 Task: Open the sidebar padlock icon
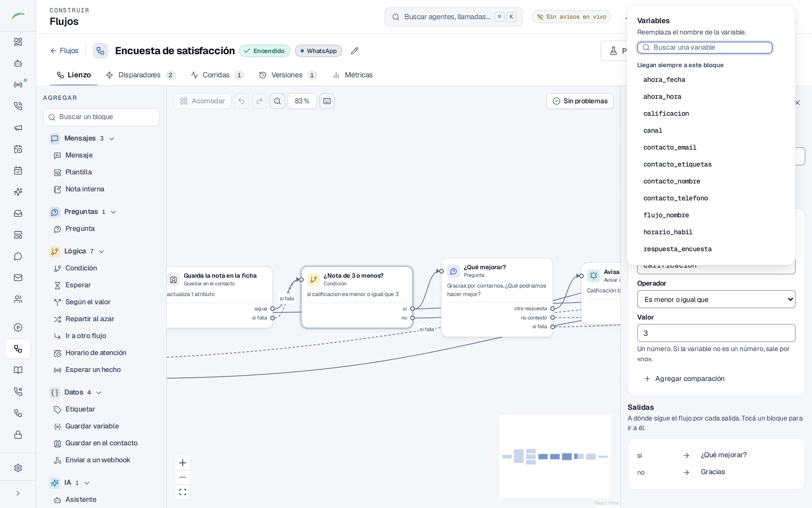(18, 435)
